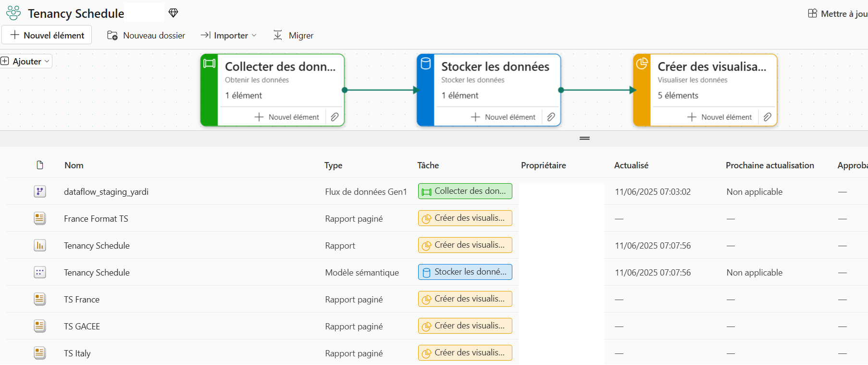Sort by the Actualisé column header
This screenshot has height=365, width=868.
click(x=631, y=165)
